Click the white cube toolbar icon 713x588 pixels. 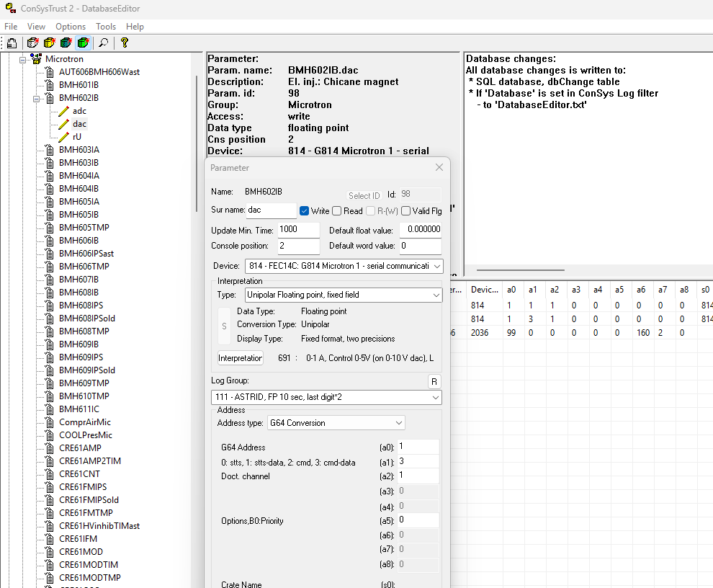pyautogui.click(x=32, y=43)
